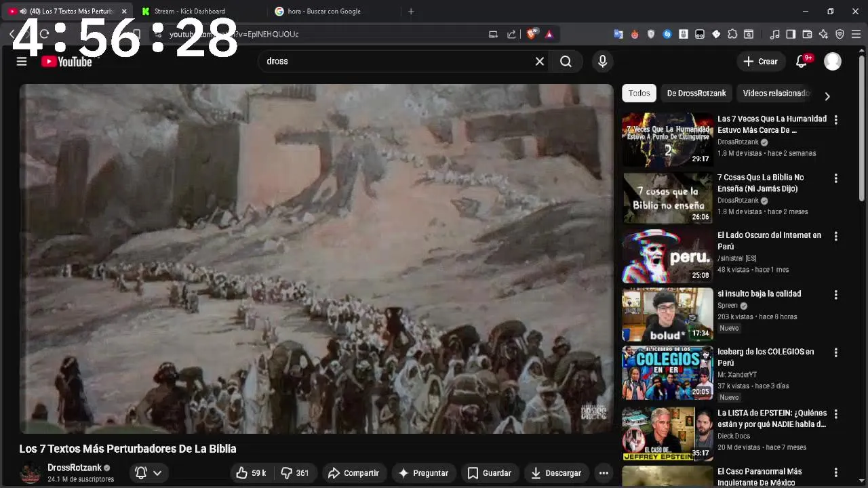The image size is (868, 488).
Task: Open more actions three-dot button under video
Action: [604, 473]
